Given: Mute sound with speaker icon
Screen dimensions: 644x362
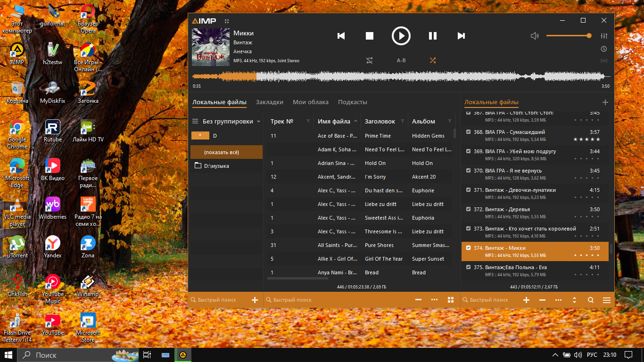Looking at the screenshot, I should coord(535,36).
